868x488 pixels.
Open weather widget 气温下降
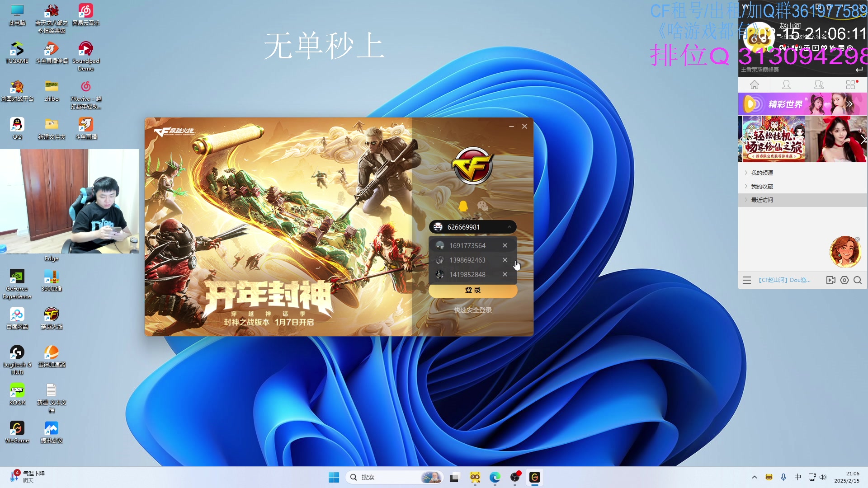[x=27, y=477]
